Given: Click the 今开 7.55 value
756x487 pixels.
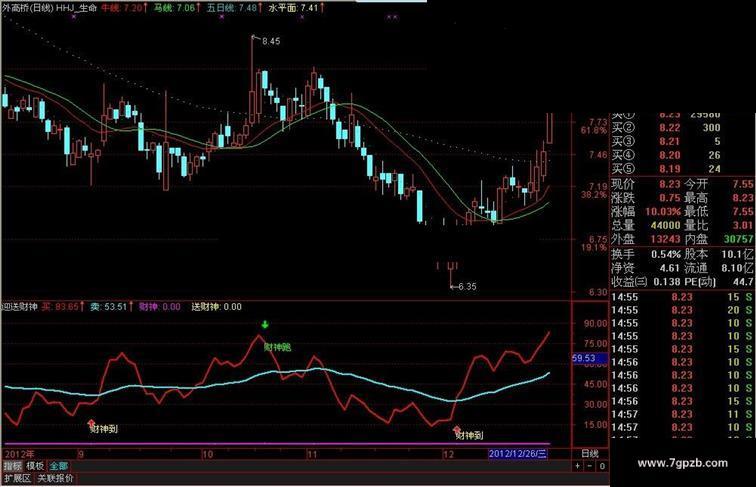Looking at the screenshot, I should pos(743,184).
